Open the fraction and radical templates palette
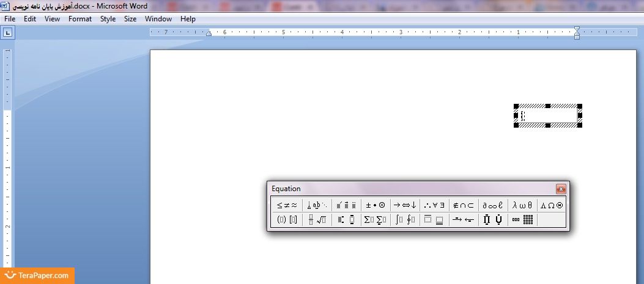644x284 pixels. [317, 220]
